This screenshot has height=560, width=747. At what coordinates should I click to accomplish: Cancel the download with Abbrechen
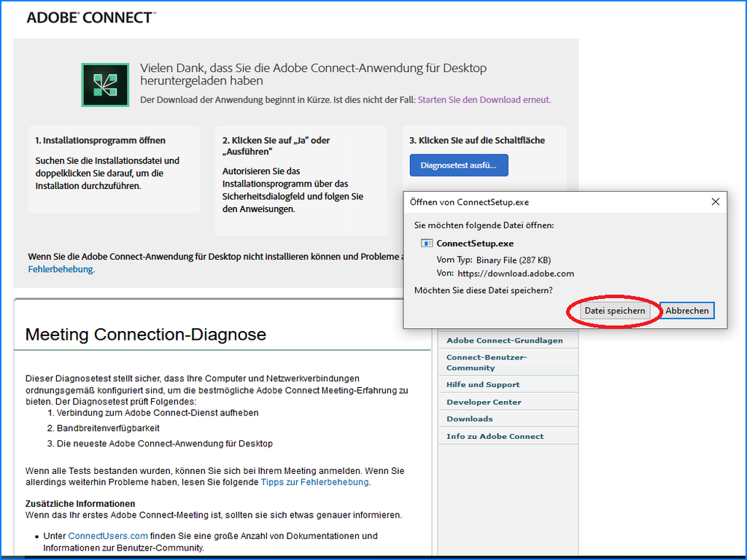[686, 311]
